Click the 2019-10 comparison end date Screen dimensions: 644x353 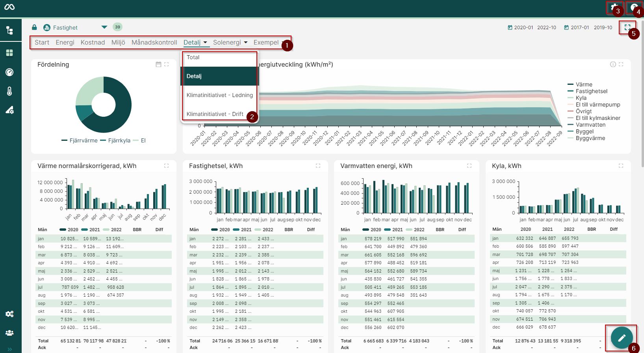point(603,28)
